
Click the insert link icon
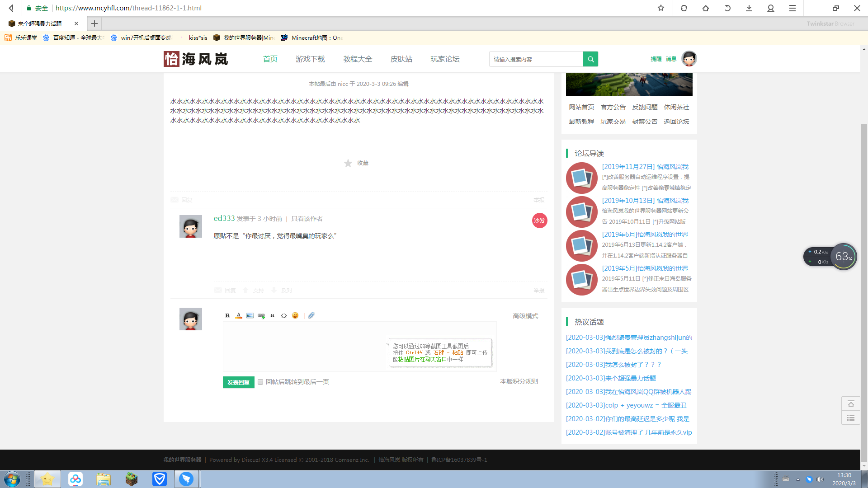(x=261, y=316)
